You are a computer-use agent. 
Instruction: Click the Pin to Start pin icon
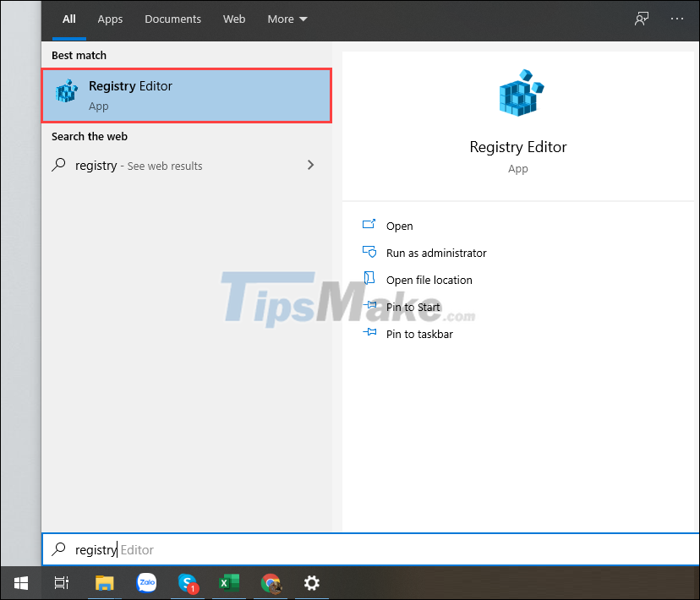369,306
